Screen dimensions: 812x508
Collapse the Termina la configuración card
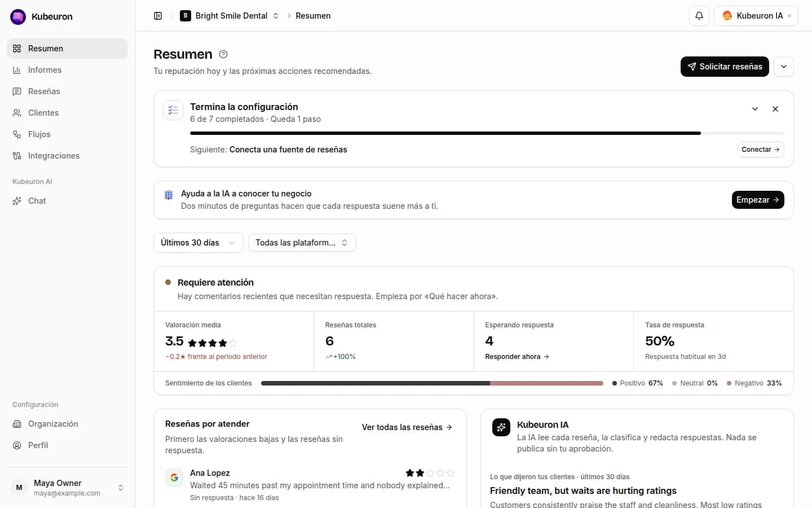pyautogui.click(x=755, y=109)
